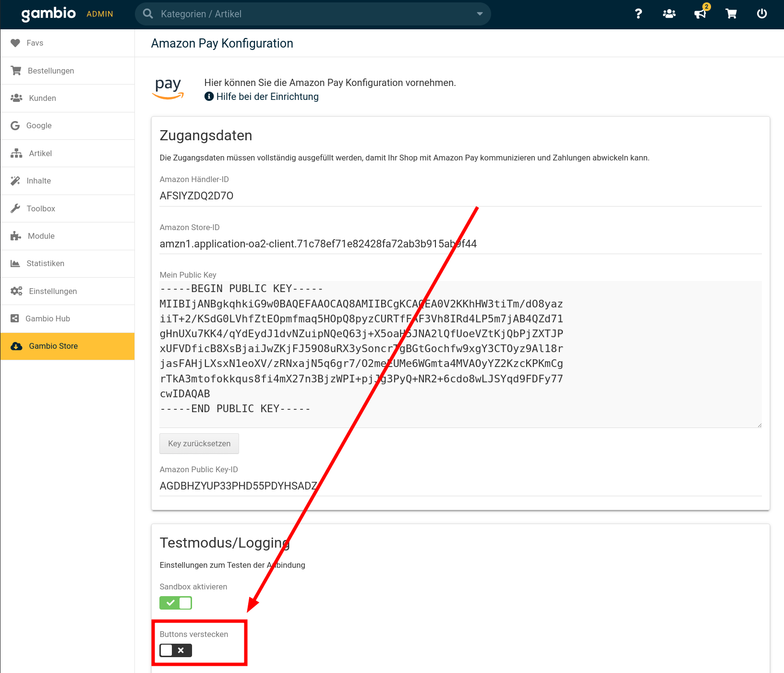784x673 pixels.
Task: Enable the Buttons verstecken toggle
Action: pos(176,650)
